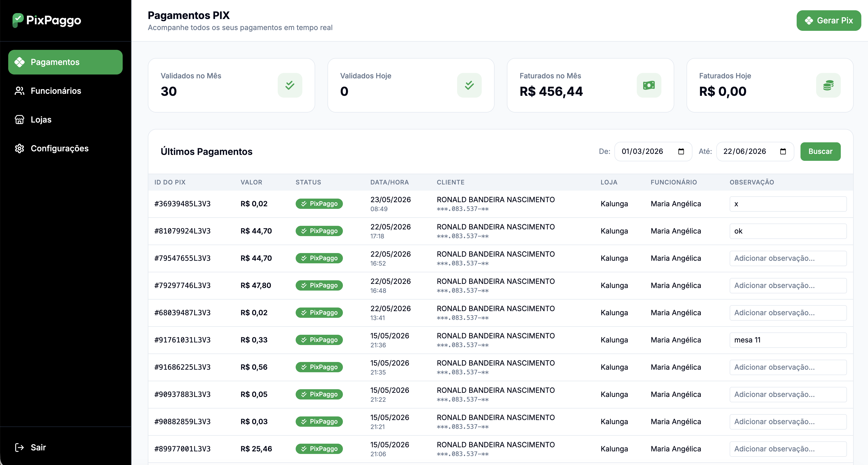Click the LOJA column header

[609, 182]
